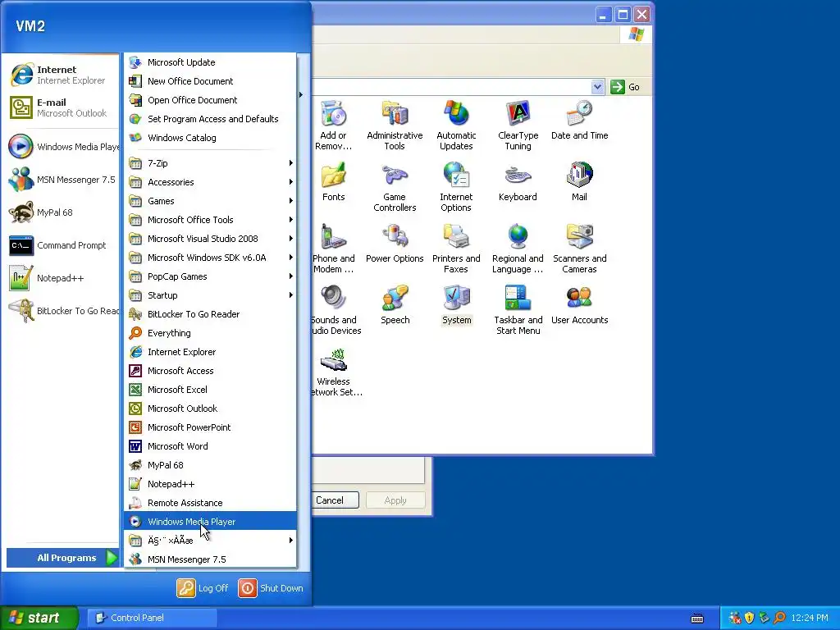The image size is (840, 630).
Task: Click the Start button
Action: tap(39, 618)
